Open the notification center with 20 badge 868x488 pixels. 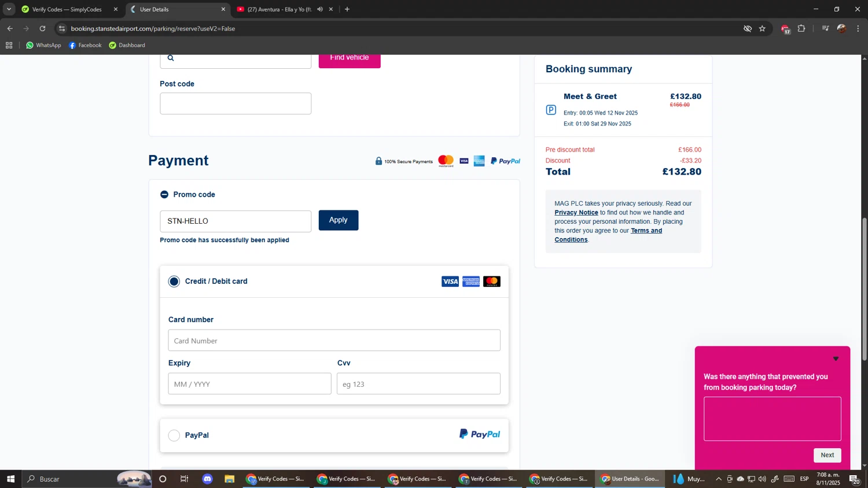(x=854, y=479)
